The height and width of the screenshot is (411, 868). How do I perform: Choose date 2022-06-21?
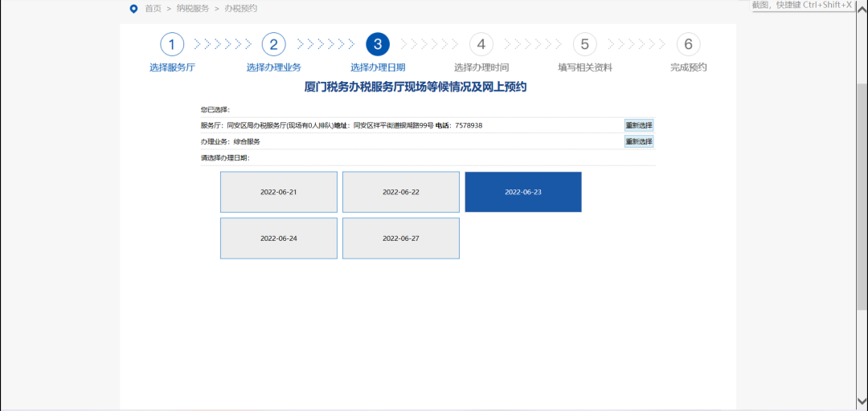pos(278,192)
